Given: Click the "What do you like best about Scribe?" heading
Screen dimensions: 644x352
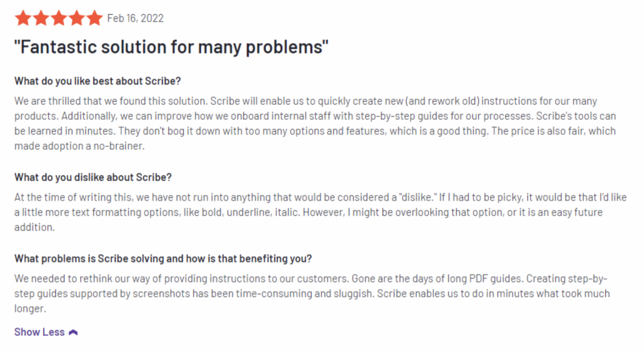Looking at the screenshot, I should point(98,81).
